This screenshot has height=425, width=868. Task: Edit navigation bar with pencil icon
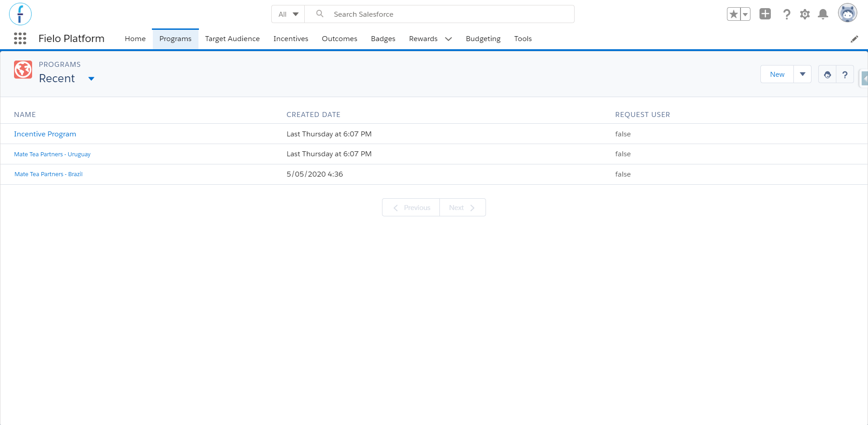coord(854,39)
